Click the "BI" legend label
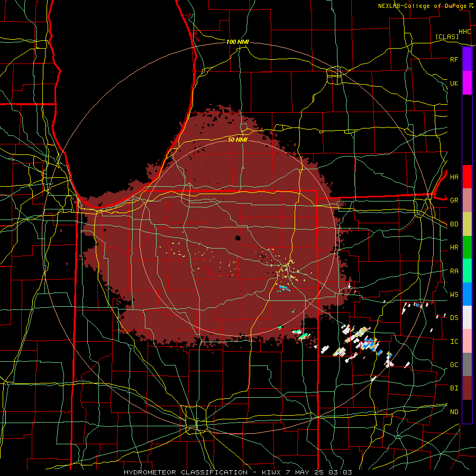476x476 pixels. [x=454, y=388]
